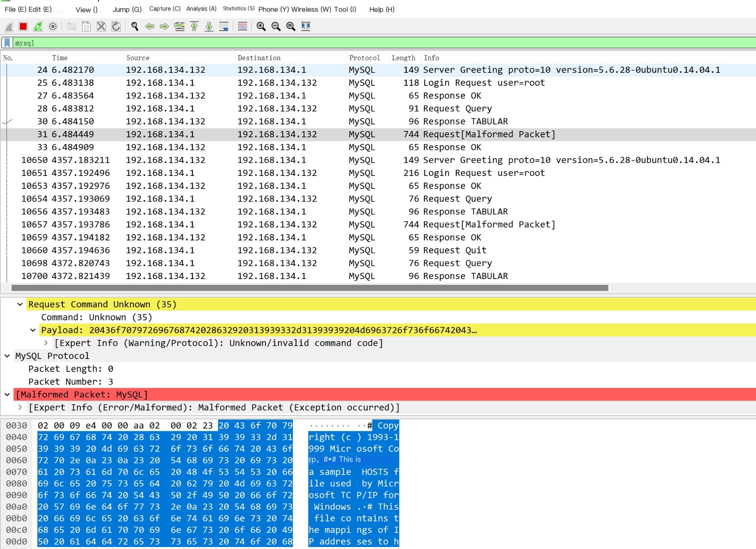This screenshot has height=549, width=756.
Task: Select packet 30 Response TABULAR row
Action: tap(378, 122)
